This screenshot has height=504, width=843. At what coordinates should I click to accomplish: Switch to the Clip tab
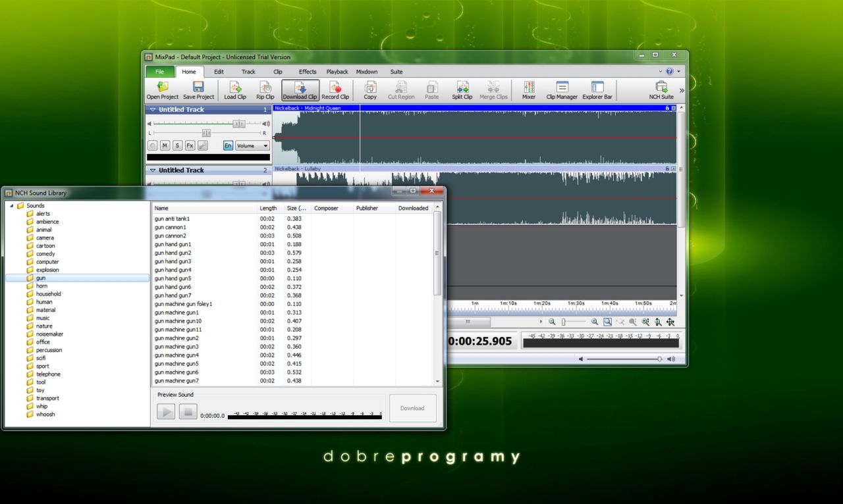278,72
